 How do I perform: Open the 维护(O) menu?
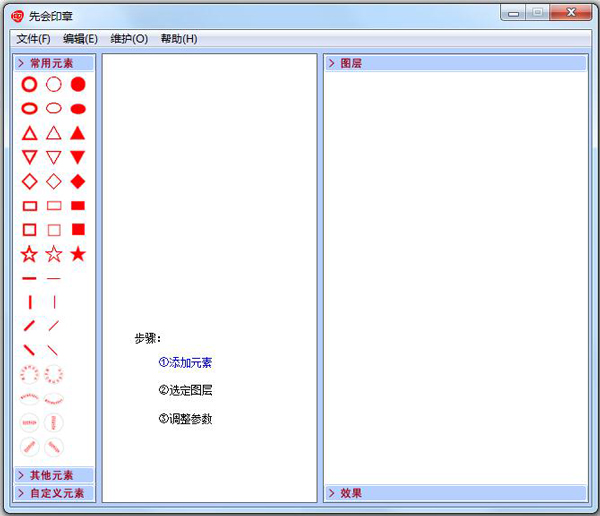click(129, 39)
